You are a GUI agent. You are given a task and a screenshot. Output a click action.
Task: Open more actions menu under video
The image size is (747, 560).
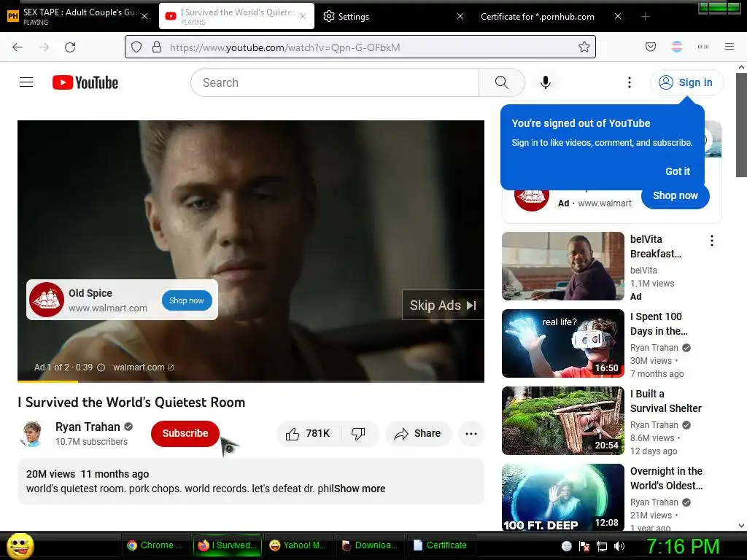click(471, 433)
